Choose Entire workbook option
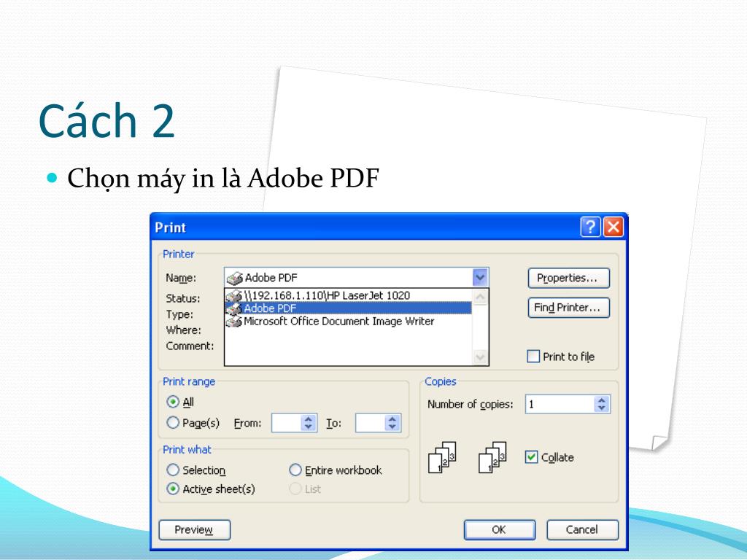747x560 pixels. [295, 470]
